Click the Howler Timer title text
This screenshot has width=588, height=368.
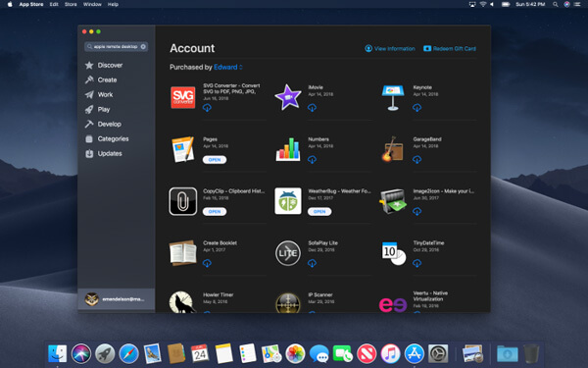click(218, 294)
